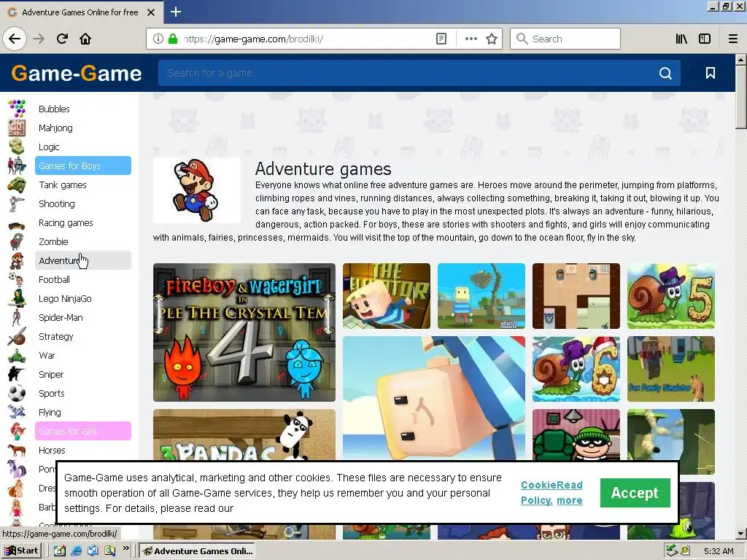Open the CookieRead Policy link
The image size is (747, 560).
pyautogui.click(x=551, y=492)
